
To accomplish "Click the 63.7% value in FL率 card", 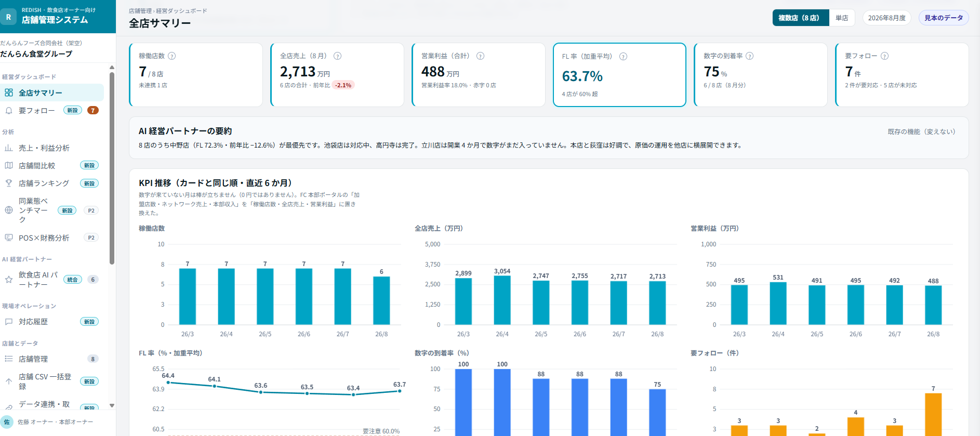I will 582,76.
